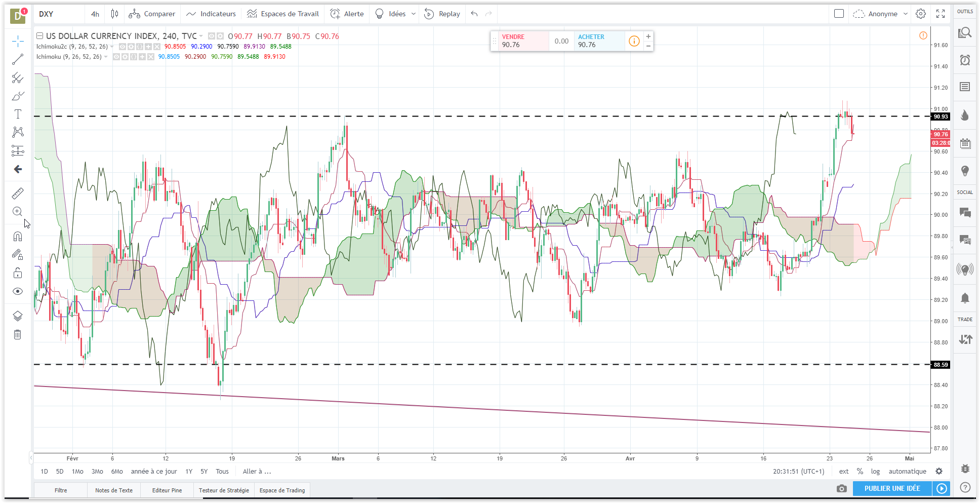This screenshot has width=980, height=503.
Task: Take a chart snapshot with camera icon
Action: point(841,488)
